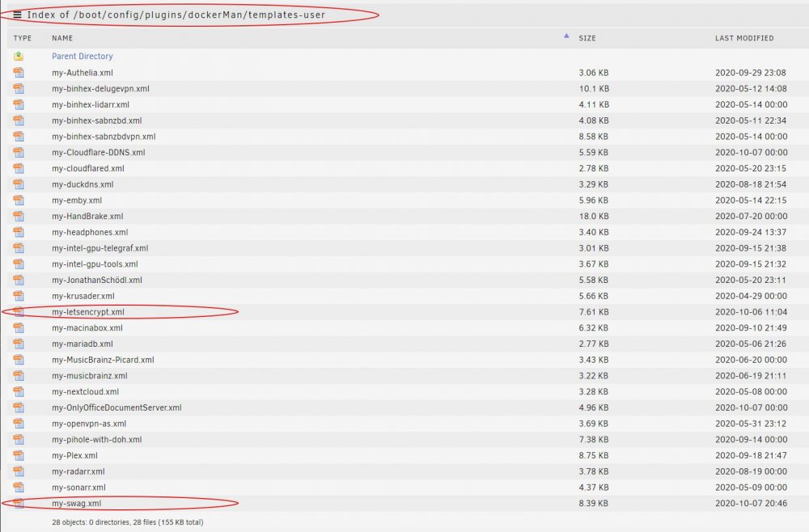The height and width of the screenshot is (532, 809).
Task: Click file icon for my-Plex.xml
Action: (19, 456)
